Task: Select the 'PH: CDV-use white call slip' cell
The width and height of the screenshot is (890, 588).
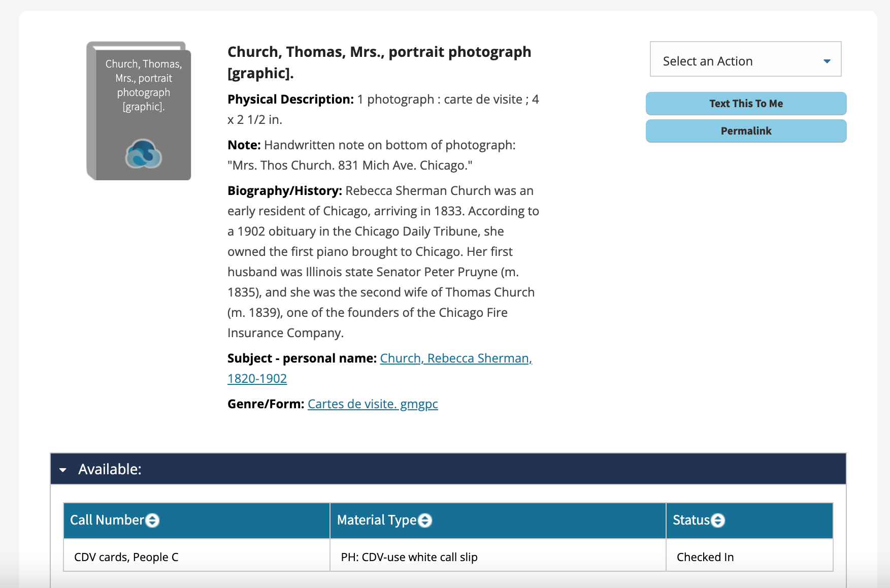Action: tap(409, 557)
